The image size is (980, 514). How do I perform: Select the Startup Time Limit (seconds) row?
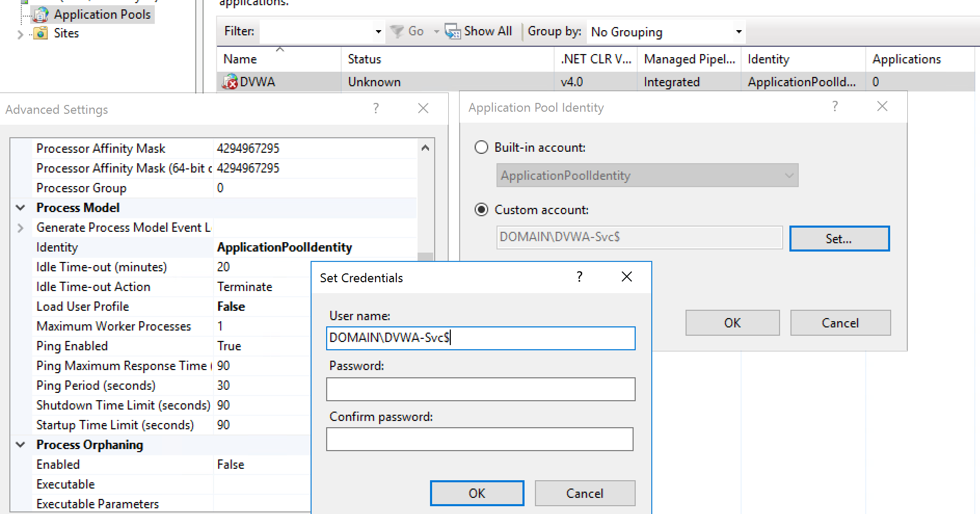pyautogui.click(x=171, y=425)
